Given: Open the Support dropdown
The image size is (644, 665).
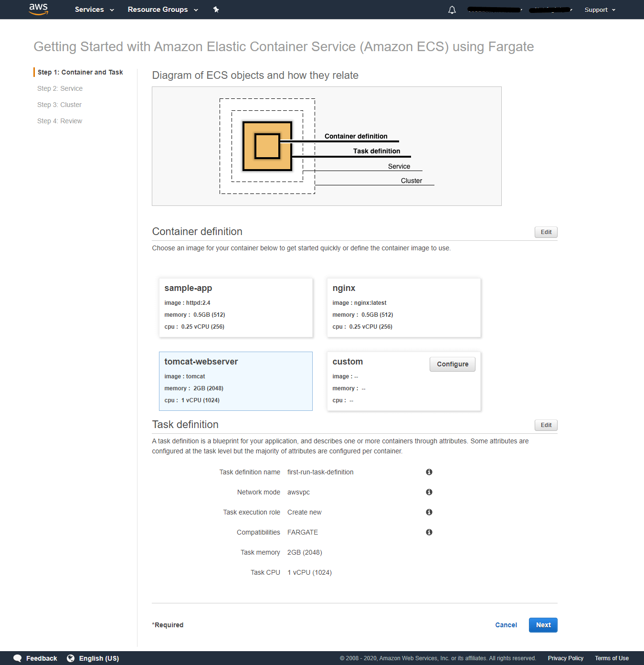Looking at the screenshot, I should click(600, 10).
